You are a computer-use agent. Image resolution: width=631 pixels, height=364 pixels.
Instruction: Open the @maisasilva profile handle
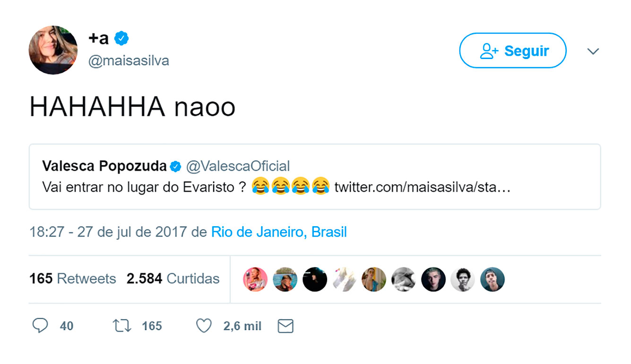pyautogui.click(x=129, y=61)
